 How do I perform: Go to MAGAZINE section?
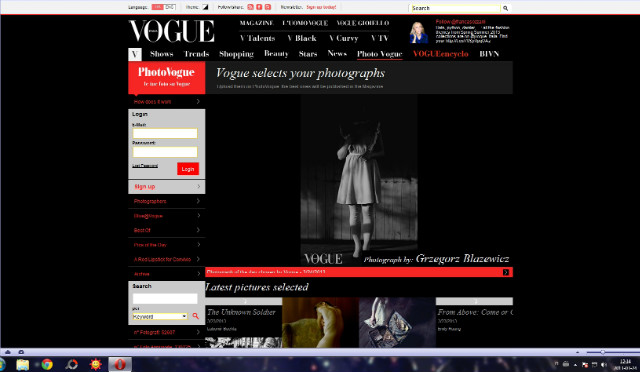click(x=257, y=23)
